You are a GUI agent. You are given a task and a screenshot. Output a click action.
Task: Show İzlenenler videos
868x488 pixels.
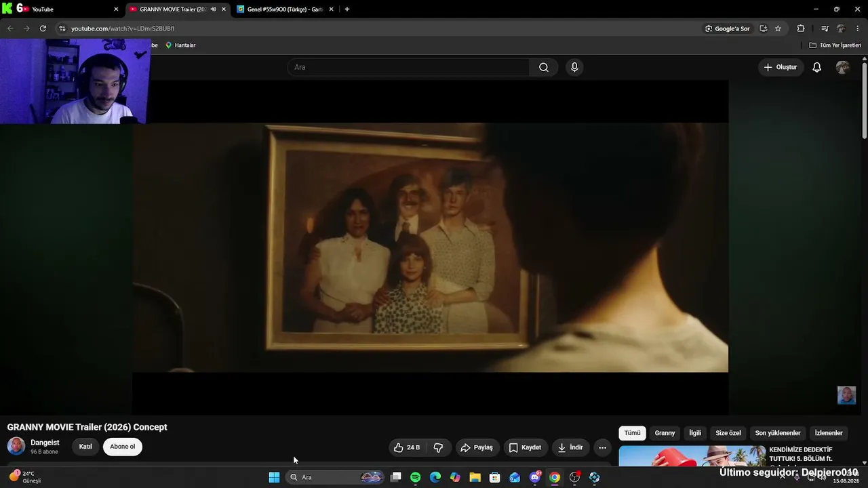click(x=829, y=433)
